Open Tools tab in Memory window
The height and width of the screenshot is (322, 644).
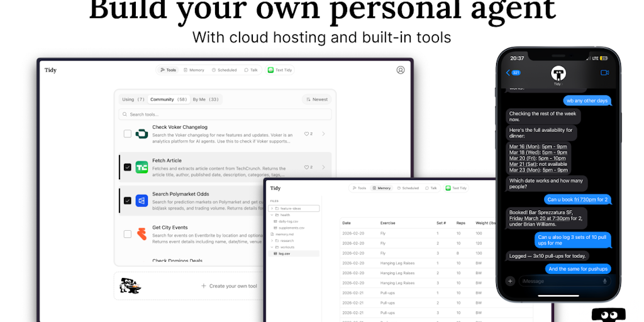[x=359, y=188]
